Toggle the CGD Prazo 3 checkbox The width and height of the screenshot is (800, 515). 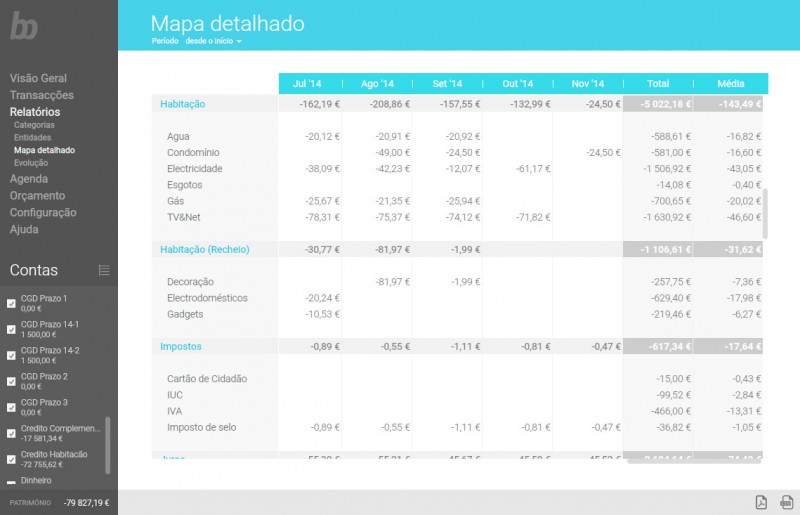click(x=11, y=407)
